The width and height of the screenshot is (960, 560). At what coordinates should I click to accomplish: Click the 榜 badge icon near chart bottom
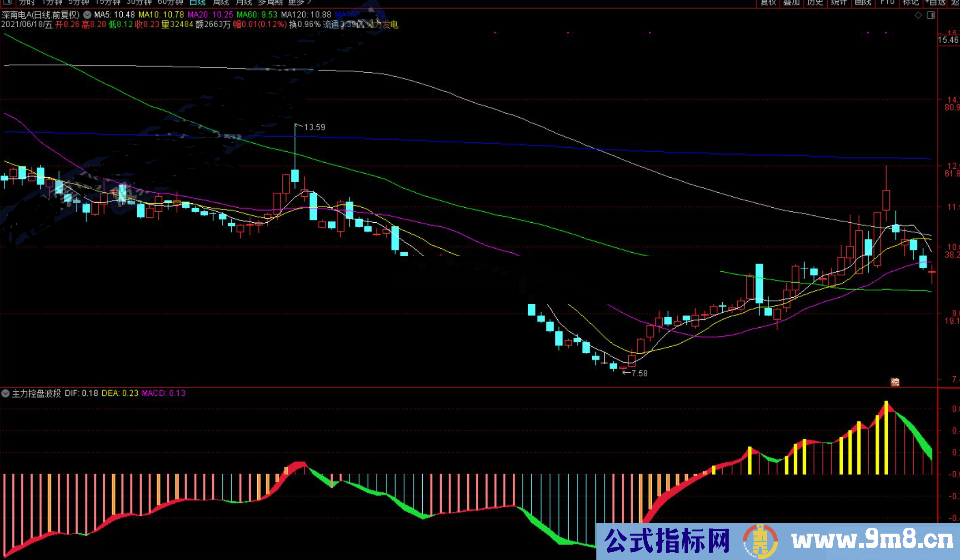[895, 382]
